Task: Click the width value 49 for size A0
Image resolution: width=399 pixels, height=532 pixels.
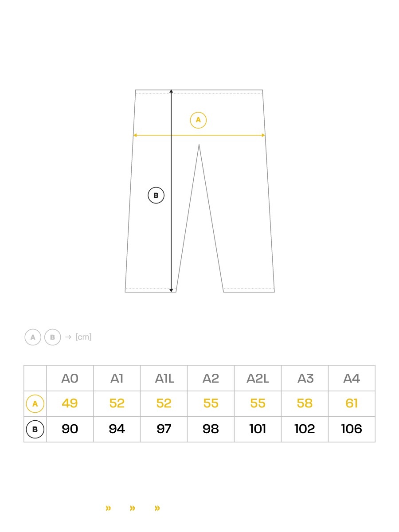Action: (x=70, y=403)
